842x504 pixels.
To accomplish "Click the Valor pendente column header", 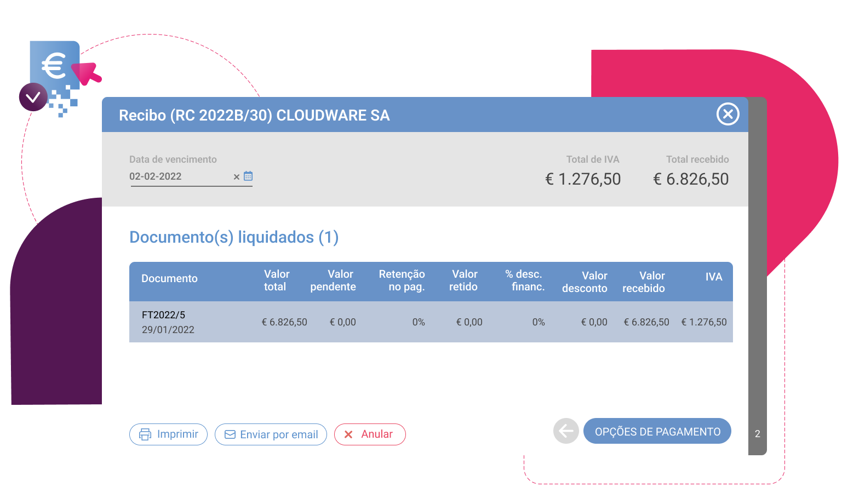I will coord(334,280).
